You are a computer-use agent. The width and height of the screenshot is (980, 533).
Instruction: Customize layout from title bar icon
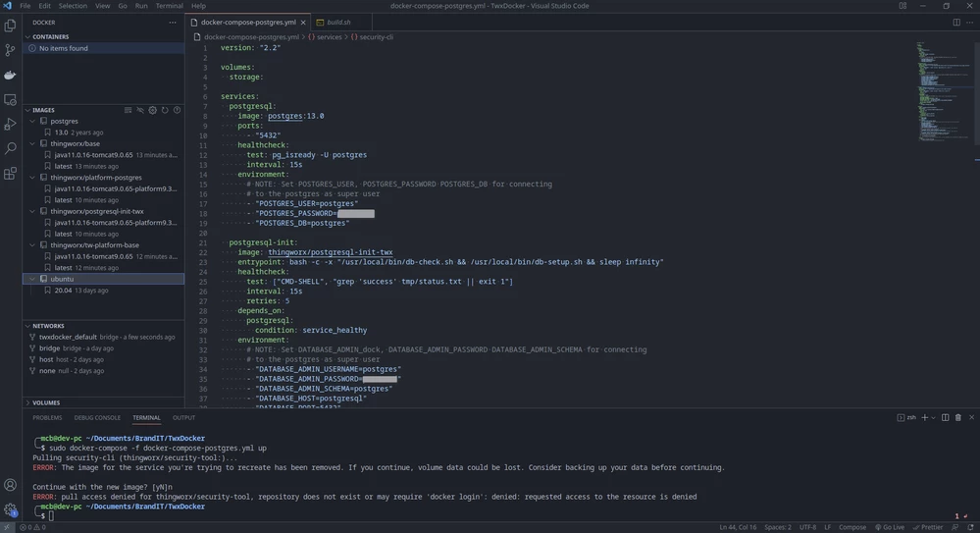[903, 6]
